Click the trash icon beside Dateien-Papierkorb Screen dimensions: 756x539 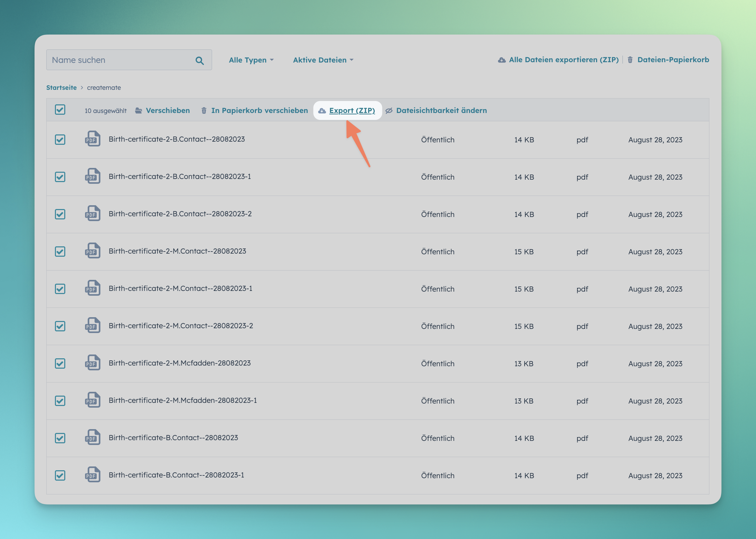[630, 59]
